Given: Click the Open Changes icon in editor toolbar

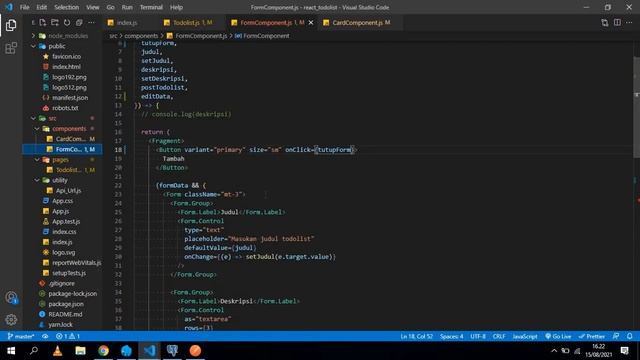Looking at the screenshot, I should 604,23.
